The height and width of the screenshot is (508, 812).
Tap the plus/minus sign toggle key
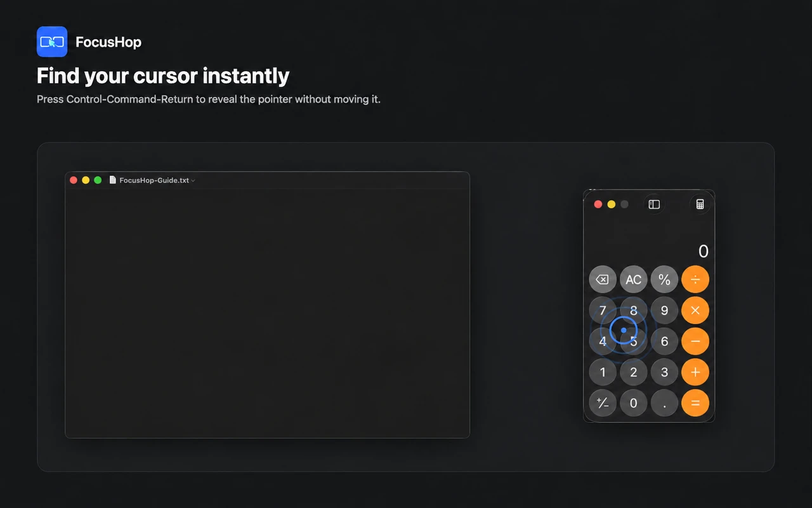[x=603, y=403]
